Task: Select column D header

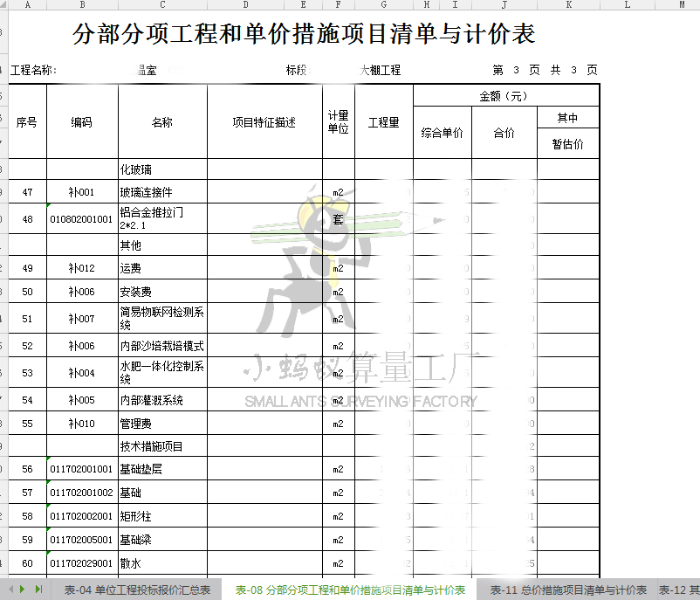Action: 245,5
